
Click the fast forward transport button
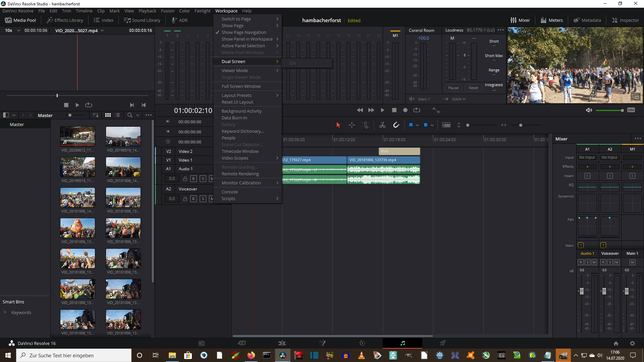(x=371, y=110)
